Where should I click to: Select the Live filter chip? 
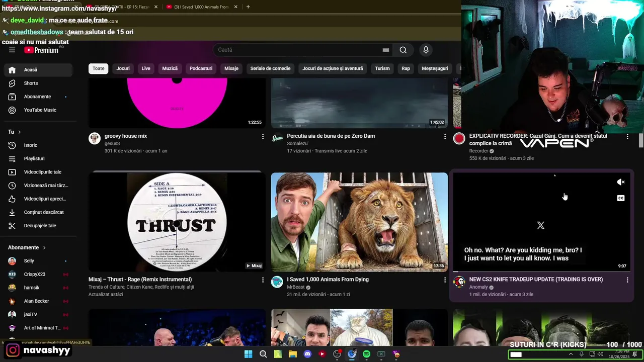[x=146, y=68]
